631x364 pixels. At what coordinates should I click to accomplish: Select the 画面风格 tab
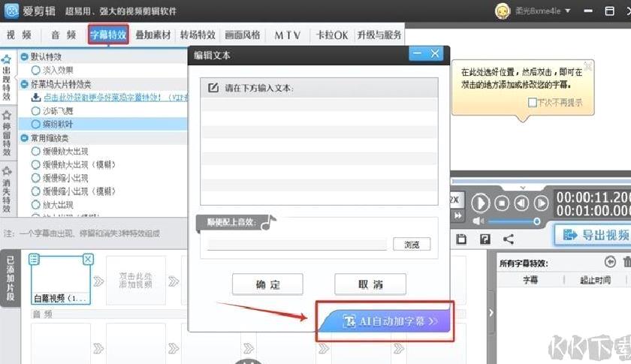click(x=242, y=35)
